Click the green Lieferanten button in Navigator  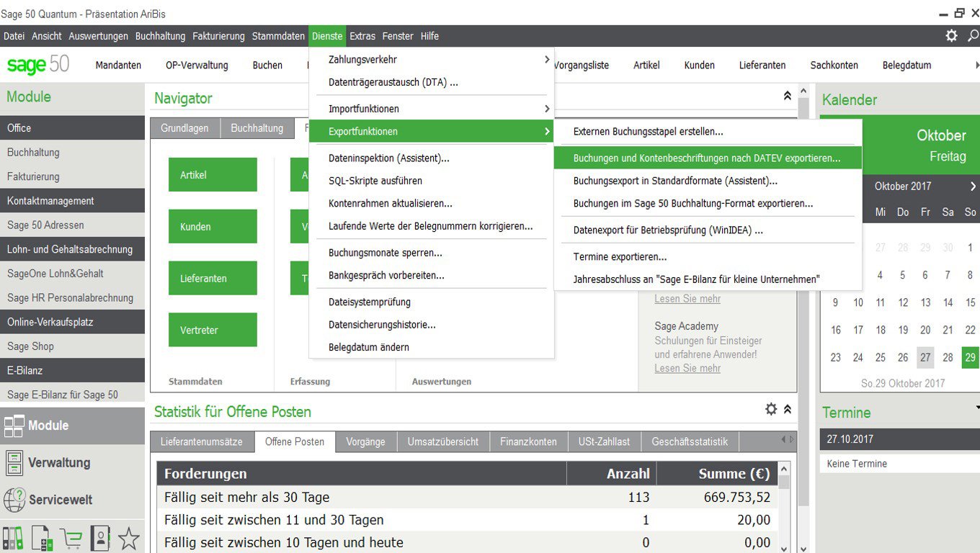pyautogui.click(x=213, y=279)
